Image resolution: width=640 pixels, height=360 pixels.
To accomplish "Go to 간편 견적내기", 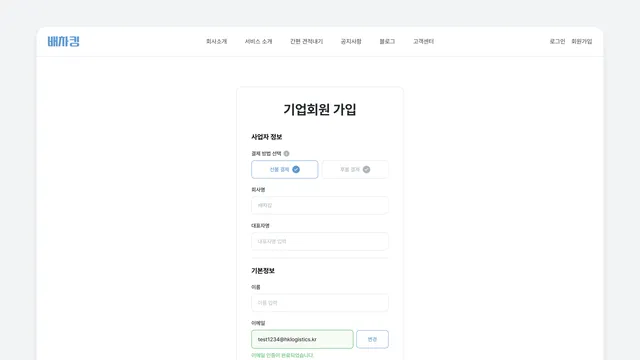I will coord(307,41).
